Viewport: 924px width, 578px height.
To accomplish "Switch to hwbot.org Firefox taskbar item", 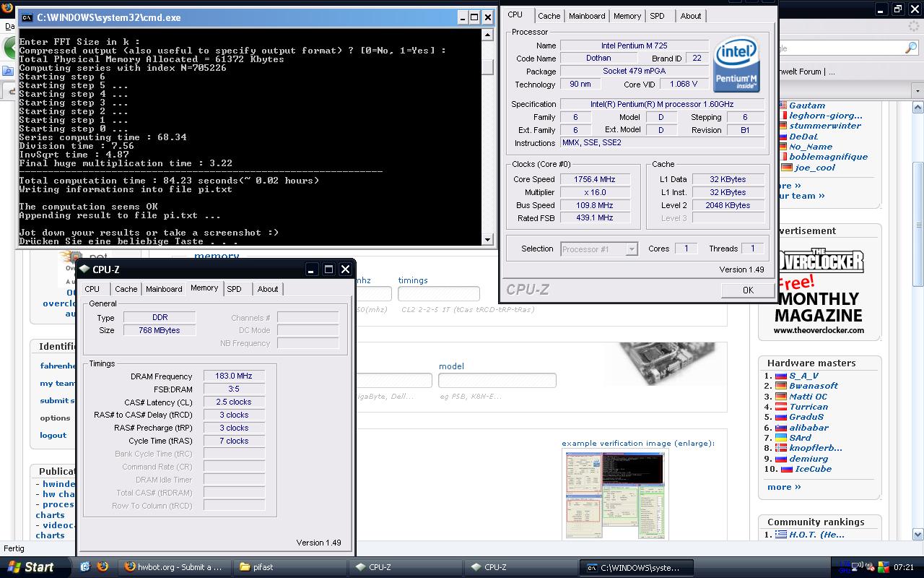I will [x=174, y=567].
